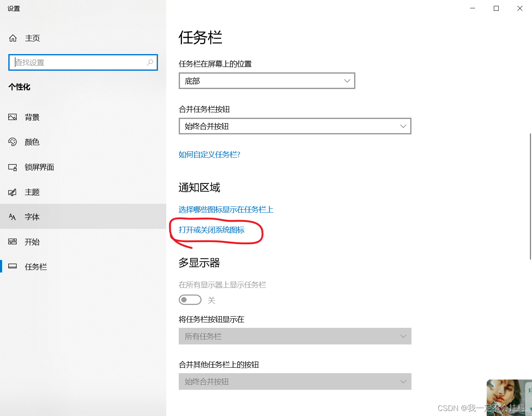Screen dimensions: 532x416
Task: Click the 背景 picture icon
Action: coord(12,117)
